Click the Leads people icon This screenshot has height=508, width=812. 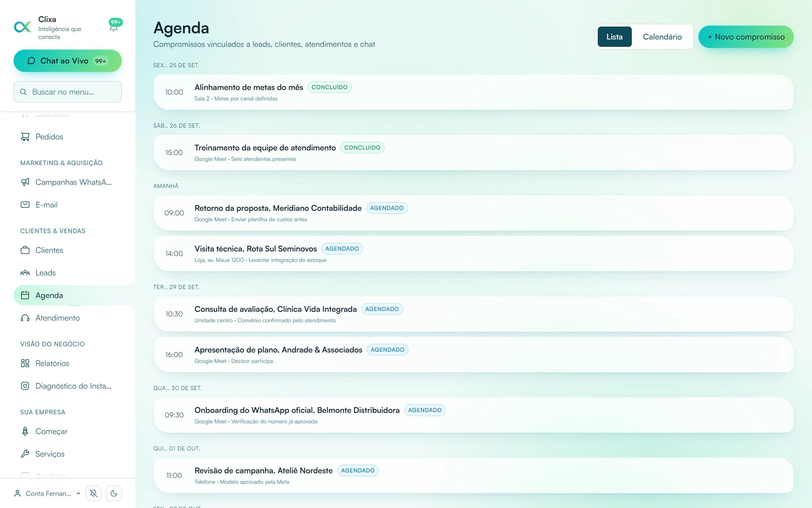click(25, 273)
